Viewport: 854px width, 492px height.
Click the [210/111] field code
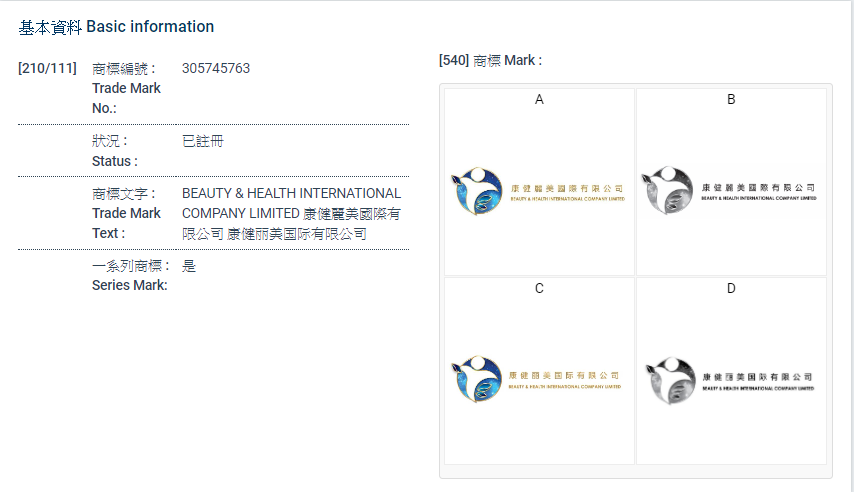click(47, 69)
